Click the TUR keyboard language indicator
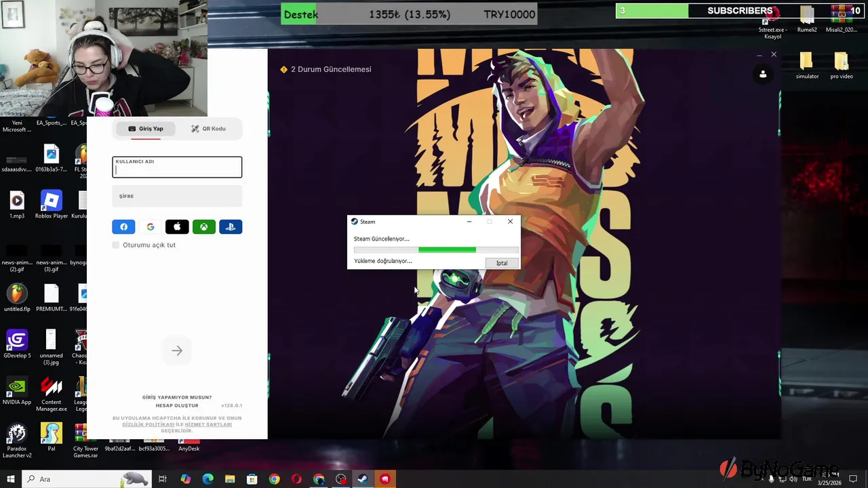The image size is (868, 488). tap(807, 479)
